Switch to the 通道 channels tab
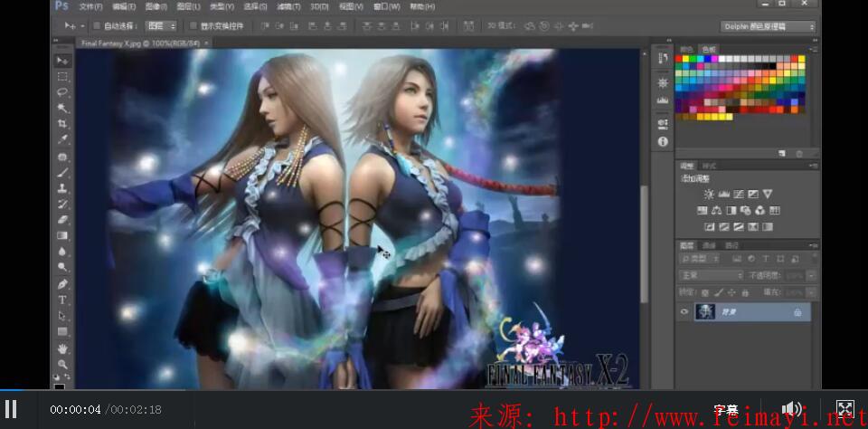The image size is (868, 429). tap(709, 245)
